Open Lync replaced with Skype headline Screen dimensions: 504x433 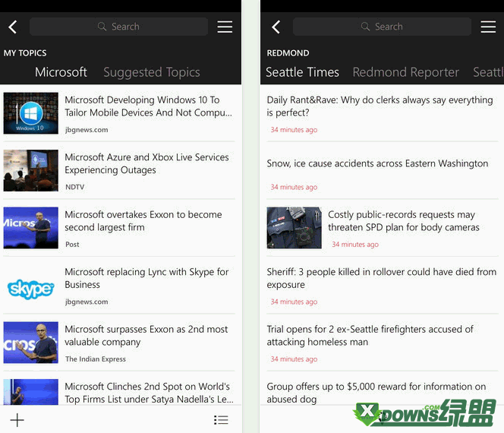pos(146,278)
